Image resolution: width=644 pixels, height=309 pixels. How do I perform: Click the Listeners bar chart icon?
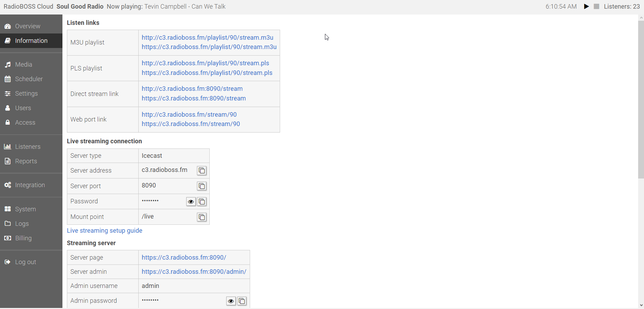[8, 147]
